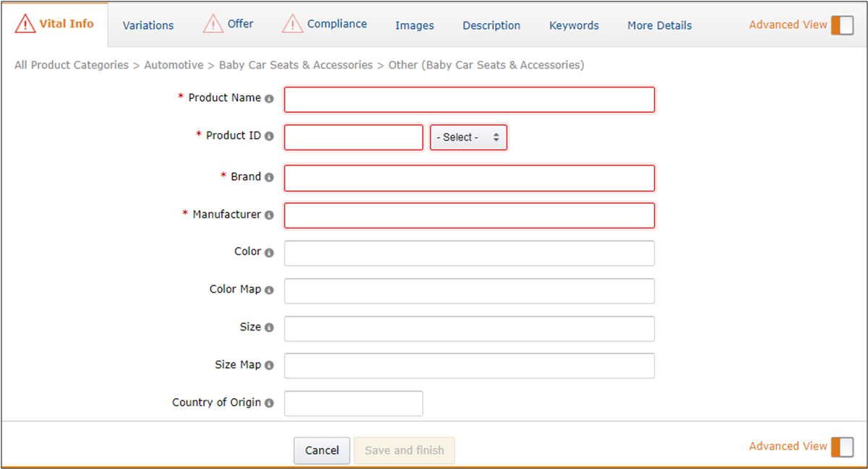The image size is (868, 469).
Task: Click the info icon next to Product ID
Action: (269, 136)
